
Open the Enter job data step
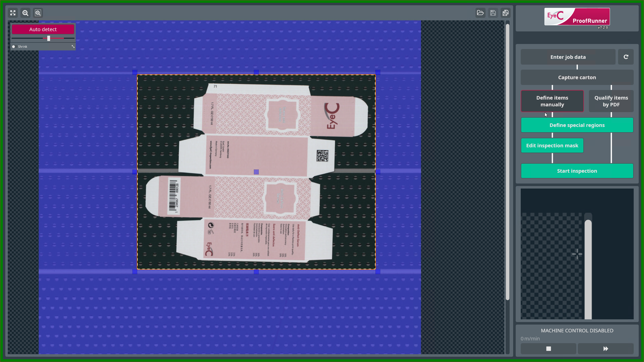pyautogui.click(x=568, y=57)
